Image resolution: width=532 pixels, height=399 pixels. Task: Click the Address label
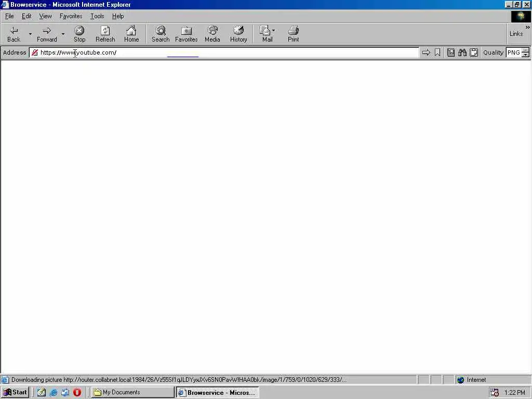click(14, 52)
